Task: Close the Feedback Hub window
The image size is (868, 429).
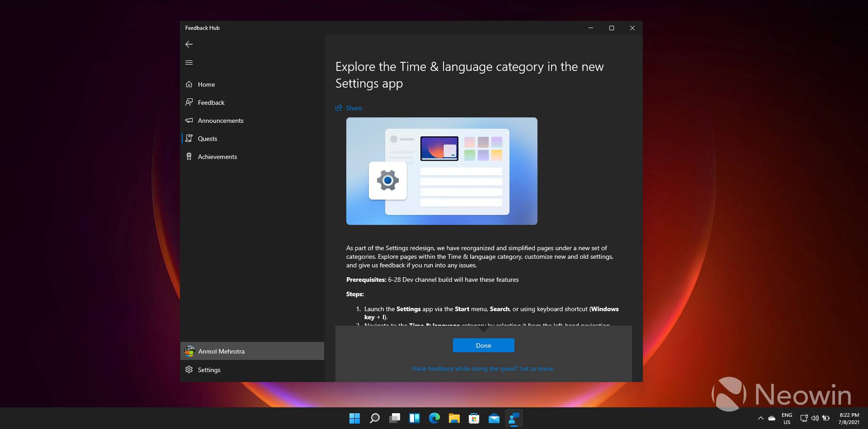Action: [632, 28]
